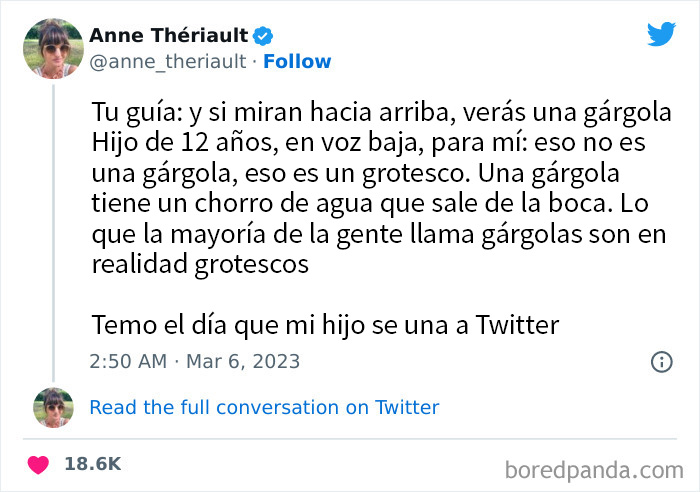This screenshot has height=492, width=700.
Task: Click the Mar 6, 2023 date
Action: (244, 361)
